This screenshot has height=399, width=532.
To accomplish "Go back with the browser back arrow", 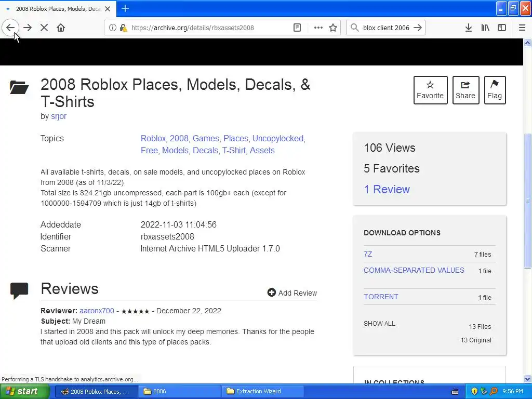I will pyautogui.click(x=10, y=28).
